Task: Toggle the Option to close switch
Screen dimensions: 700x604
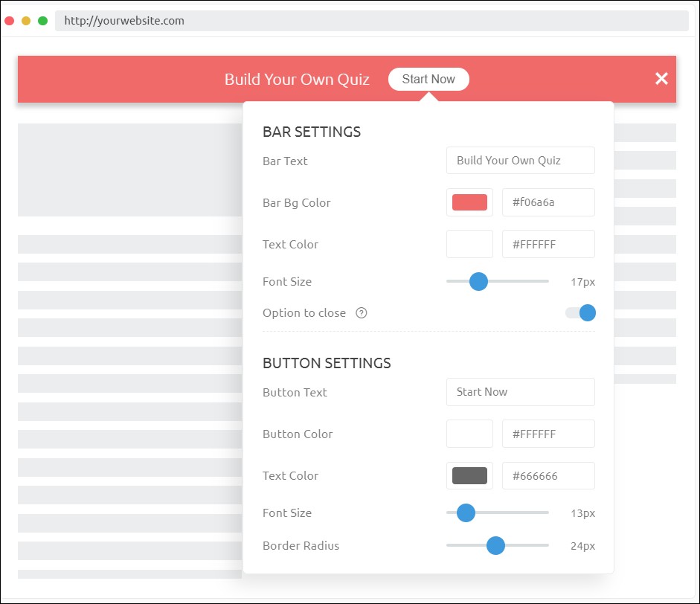Action: [580, 313]
